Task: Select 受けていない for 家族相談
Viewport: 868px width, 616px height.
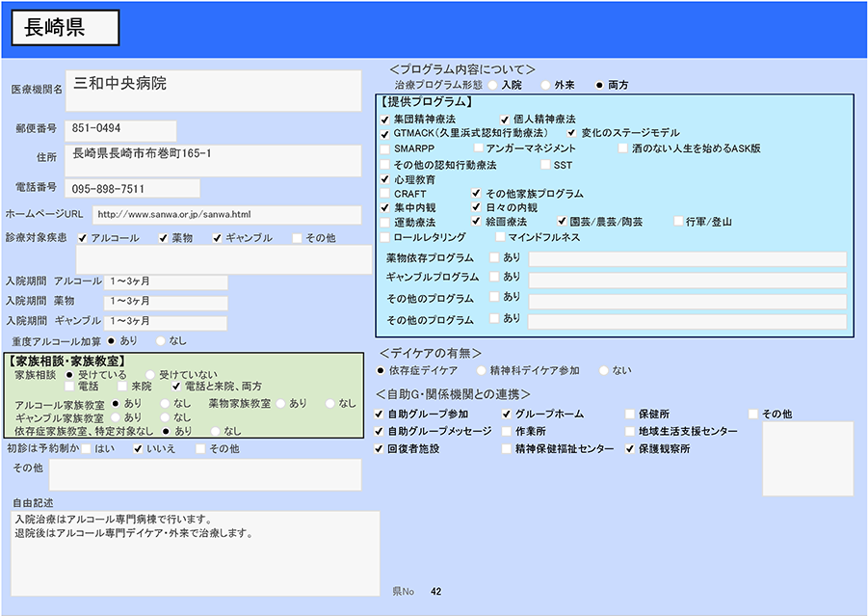Action: tap(150, 374)
